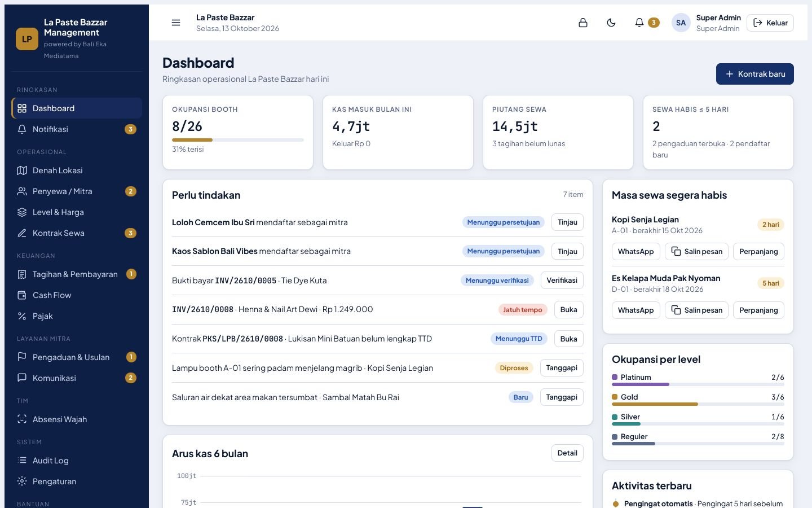Click the Denah Lokasi map icon
The image size is (812, 508).
[x=22, y=170]
